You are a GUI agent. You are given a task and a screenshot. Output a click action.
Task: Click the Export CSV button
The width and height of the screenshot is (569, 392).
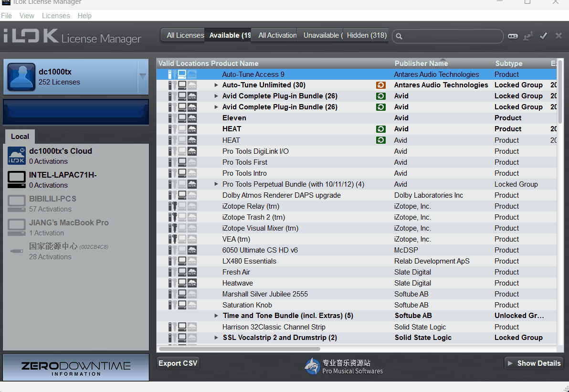(178, 363)
